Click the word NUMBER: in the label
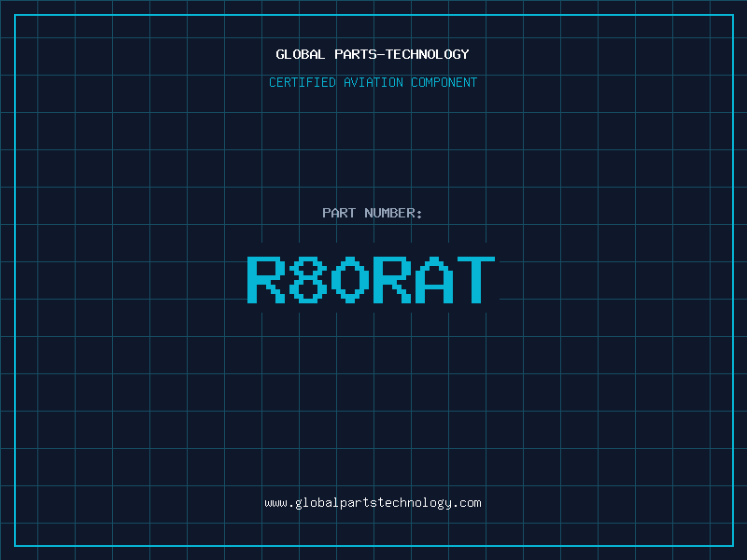747x560 pixels. coord(393,214)
